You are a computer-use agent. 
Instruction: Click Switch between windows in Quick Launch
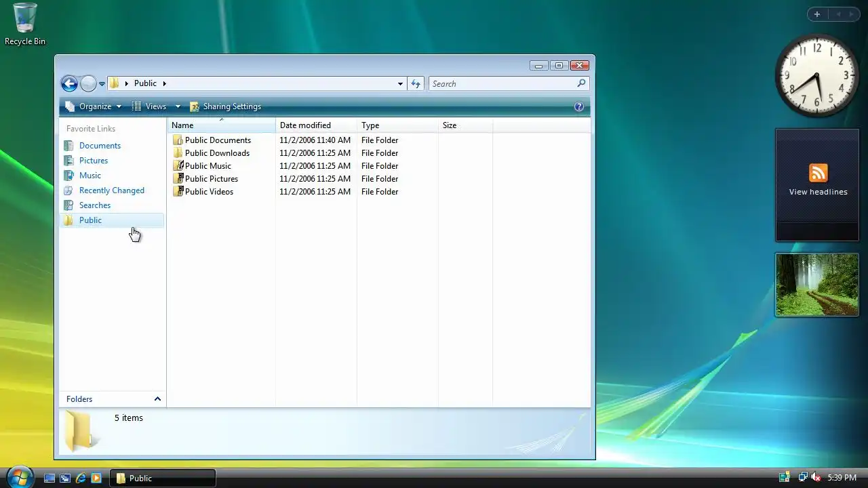(x=65, y=478)
